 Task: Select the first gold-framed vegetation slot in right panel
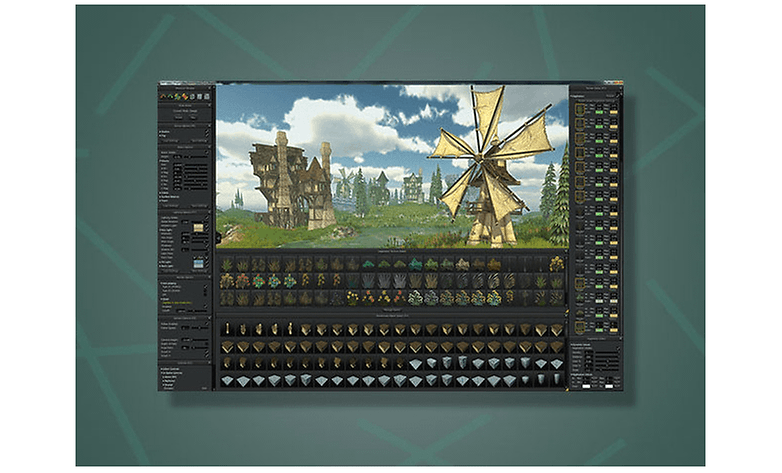(x=580, y=109)
